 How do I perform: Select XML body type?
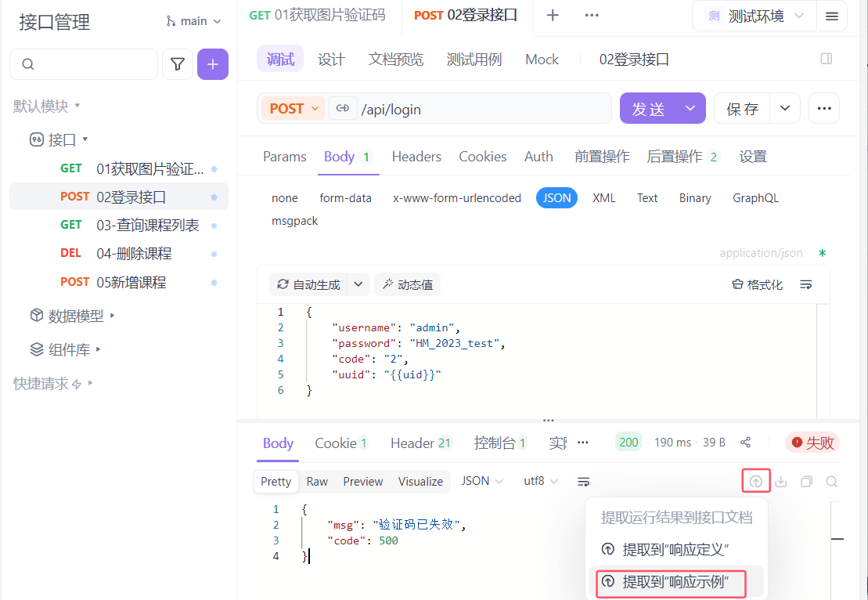tap(604, 198)
